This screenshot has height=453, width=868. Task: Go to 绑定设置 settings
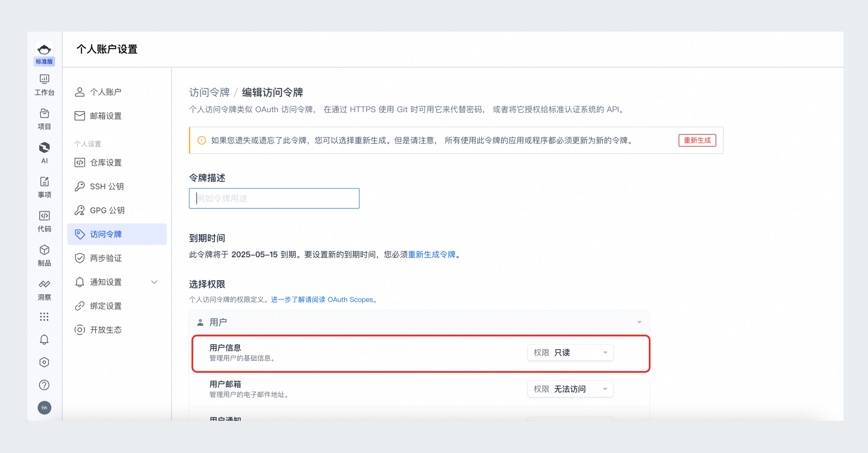pyautogui.click(x=117, y=306)
